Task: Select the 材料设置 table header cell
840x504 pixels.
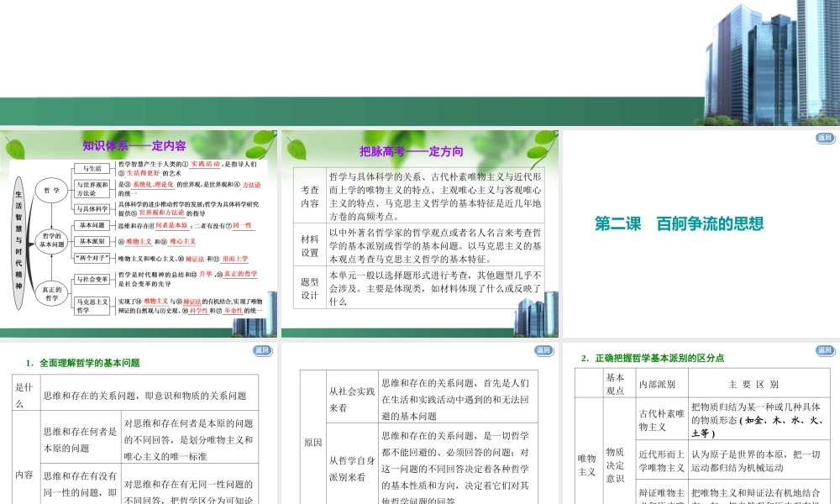Action: (310, 245)
